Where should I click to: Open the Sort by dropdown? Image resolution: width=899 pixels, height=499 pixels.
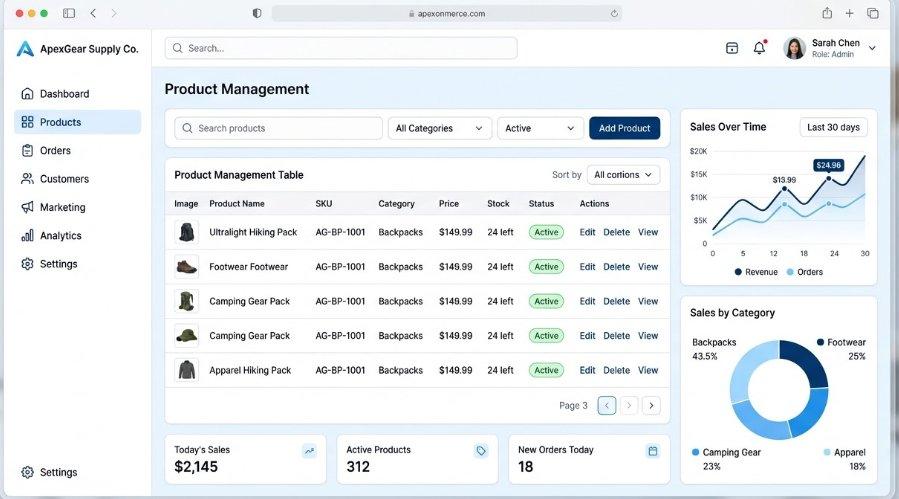623,175
